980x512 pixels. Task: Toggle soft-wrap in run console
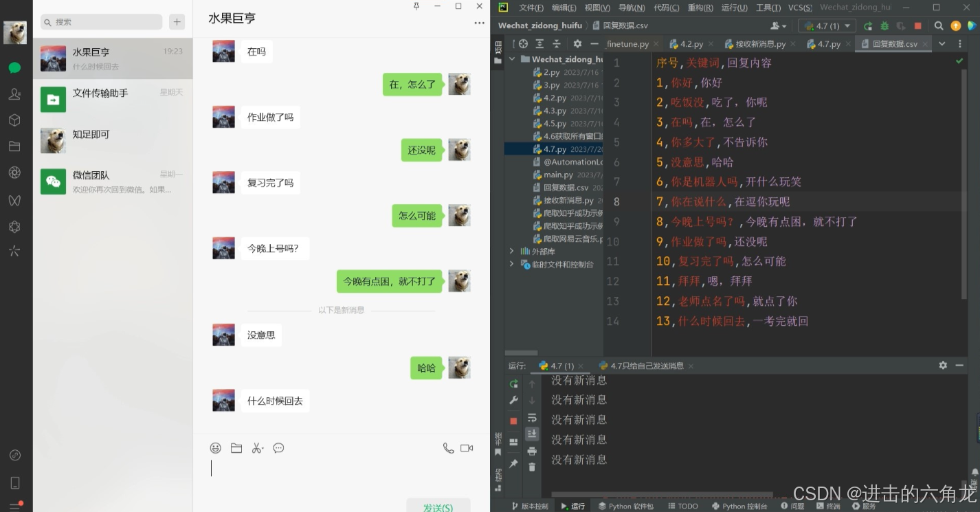(x=532, y=417)
